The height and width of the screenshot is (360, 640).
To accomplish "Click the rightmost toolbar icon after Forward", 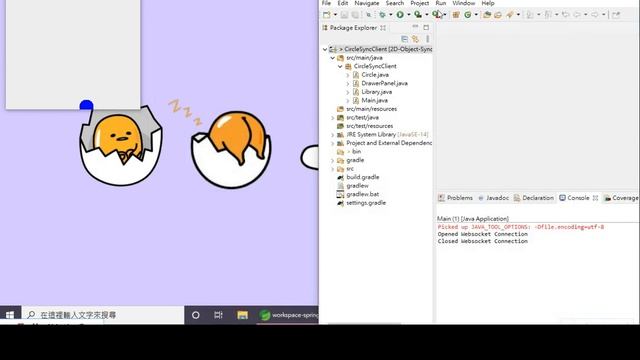I will (x=616, y=15).
